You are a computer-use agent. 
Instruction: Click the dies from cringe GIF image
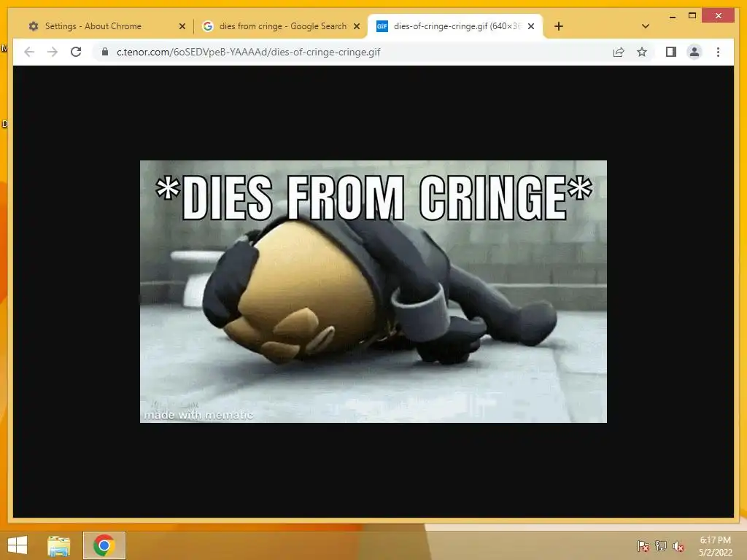[x=373, y=292]
